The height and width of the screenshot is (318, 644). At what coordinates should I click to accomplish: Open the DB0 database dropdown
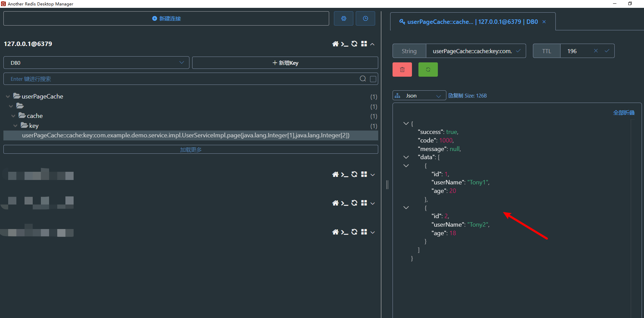[96, 63]
